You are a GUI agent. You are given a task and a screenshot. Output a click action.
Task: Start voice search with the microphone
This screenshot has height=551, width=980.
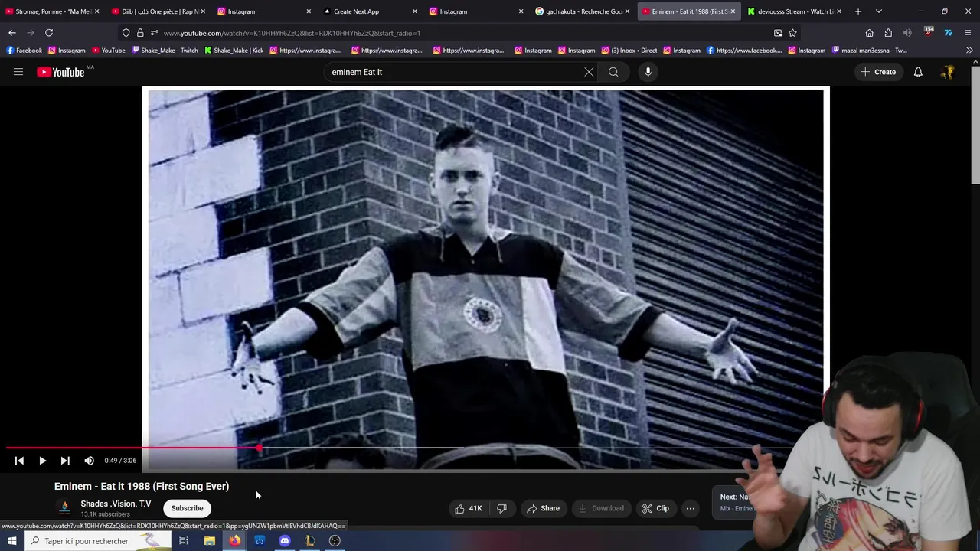(648, 72)
